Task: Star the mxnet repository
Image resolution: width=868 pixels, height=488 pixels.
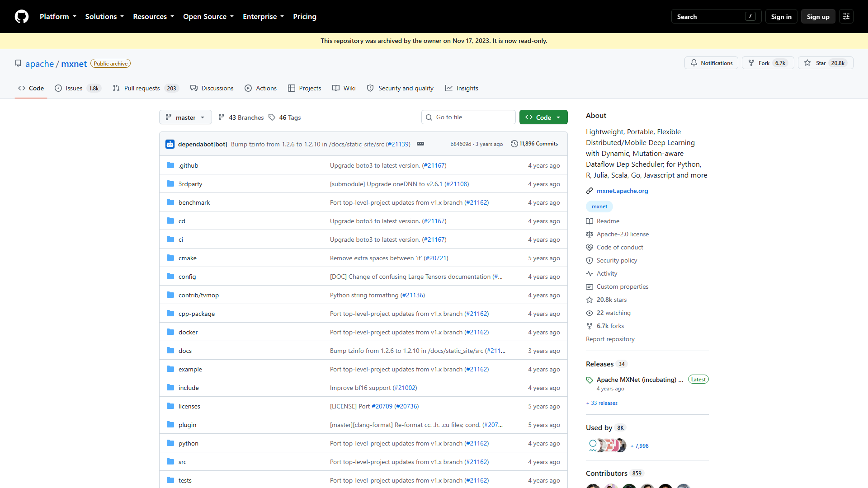Action: [x=826, y=63]
